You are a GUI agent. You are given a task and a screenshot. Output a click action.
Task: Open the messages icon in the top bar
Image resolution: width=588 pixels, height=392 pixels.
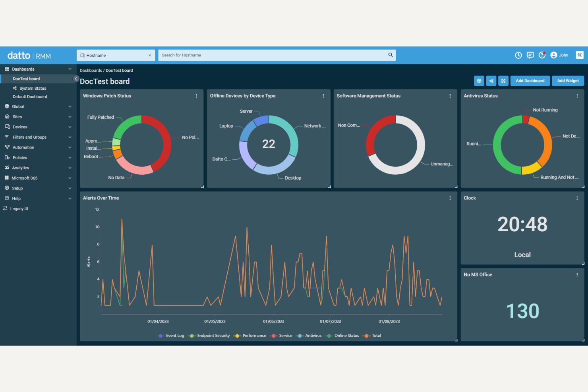click(530, 55)
